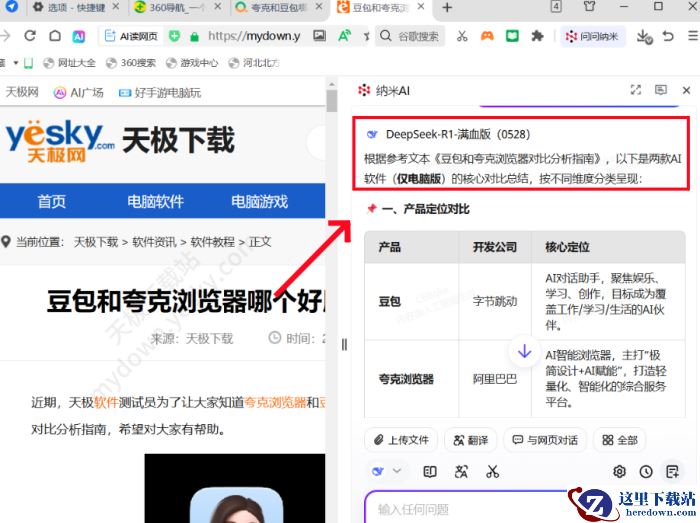The image size is (700, 523).
Task: Click the scissors icon in panel toolbar
Action: 492,472
